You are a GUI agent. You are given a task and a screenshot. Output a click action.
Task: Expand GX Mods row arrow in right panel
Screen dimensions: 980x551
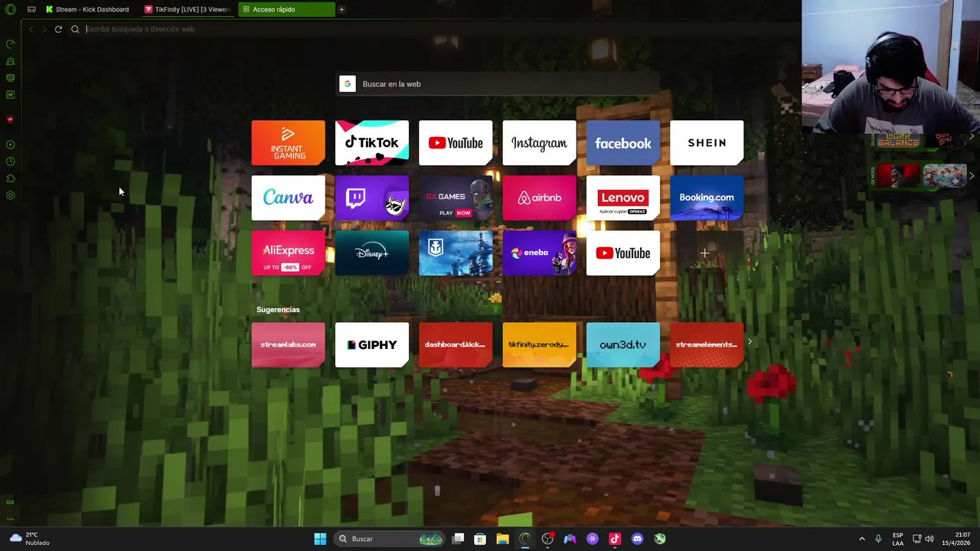pos(972,175)
